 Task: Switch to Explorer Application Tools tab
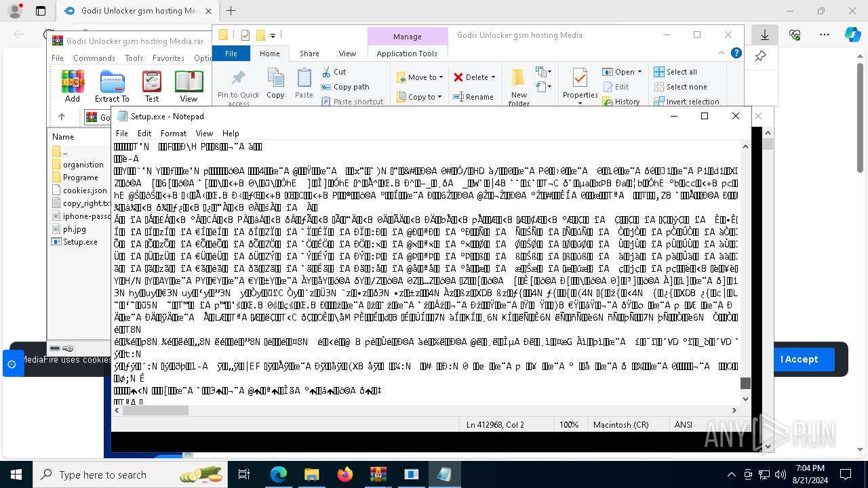407,54
